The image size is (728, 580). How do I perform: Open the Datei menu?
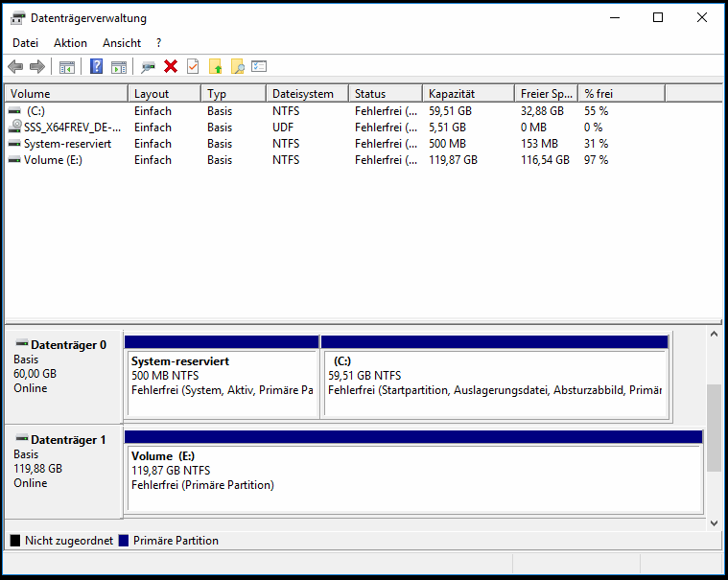[x=26, y=43]
